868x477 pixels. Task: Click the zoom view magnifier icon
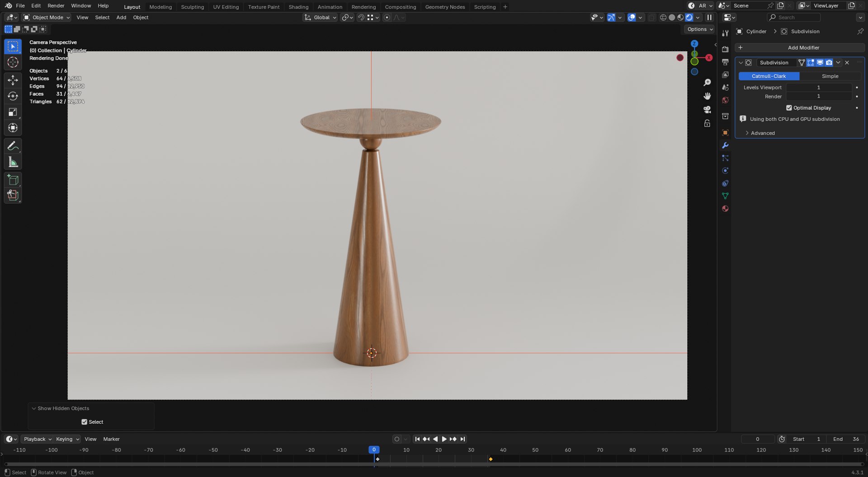tap(707, 83)
